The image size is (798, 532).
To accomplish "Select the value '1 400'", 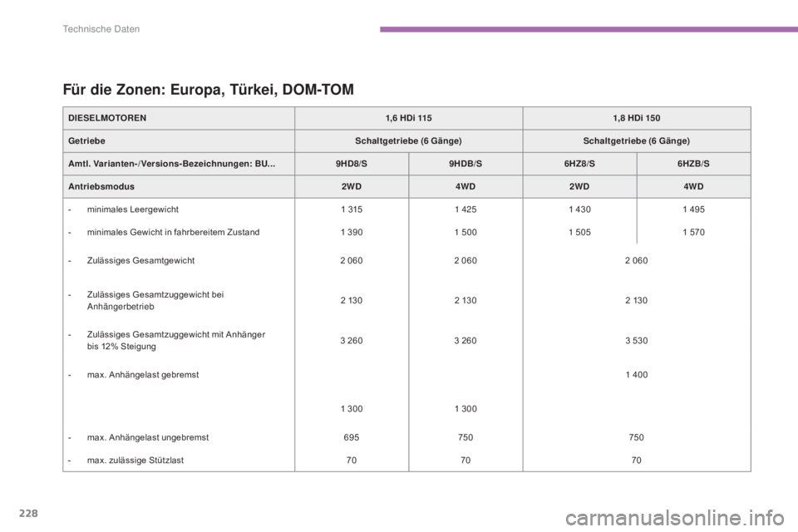I will click(637, 375).
